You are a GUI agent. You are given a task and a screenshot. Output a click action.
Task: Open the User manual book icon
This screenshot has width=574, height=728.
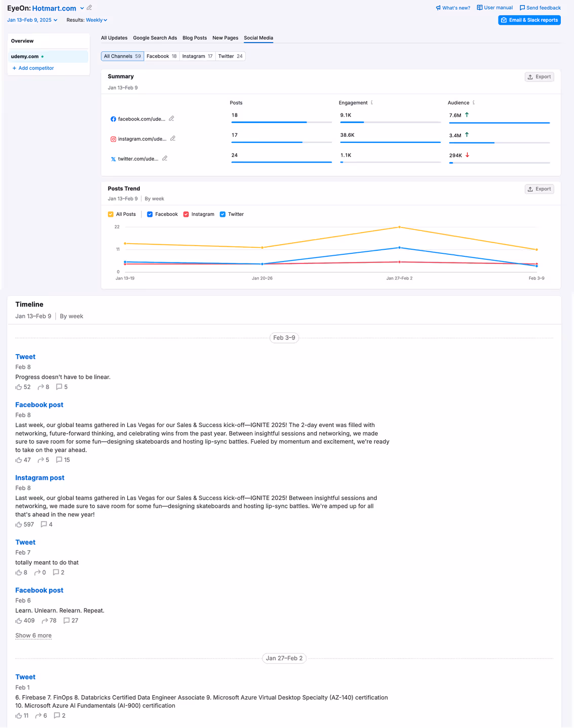(479, 8)
